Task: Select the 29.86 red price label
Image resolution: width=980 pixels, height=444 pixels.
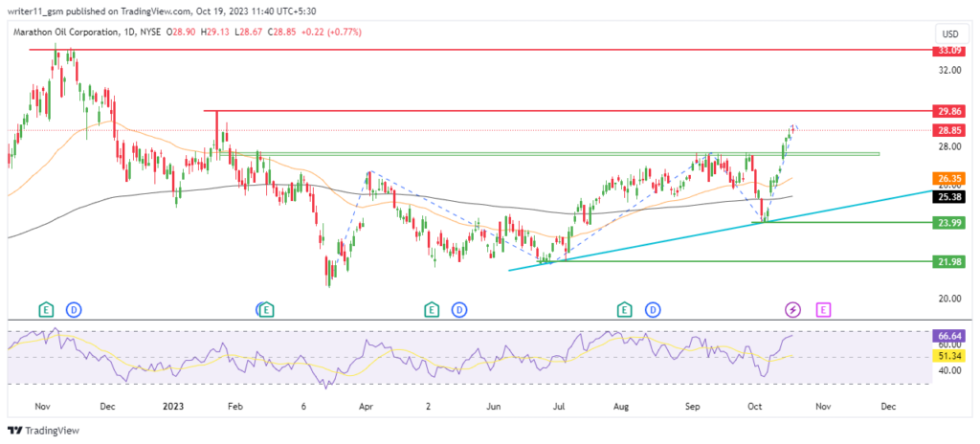Action: coord(947,111)
